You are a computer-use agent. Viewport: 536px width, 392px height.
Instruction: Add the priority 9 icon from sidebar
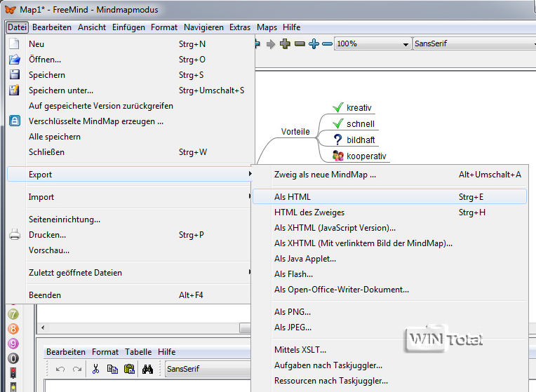click(13, 344)
